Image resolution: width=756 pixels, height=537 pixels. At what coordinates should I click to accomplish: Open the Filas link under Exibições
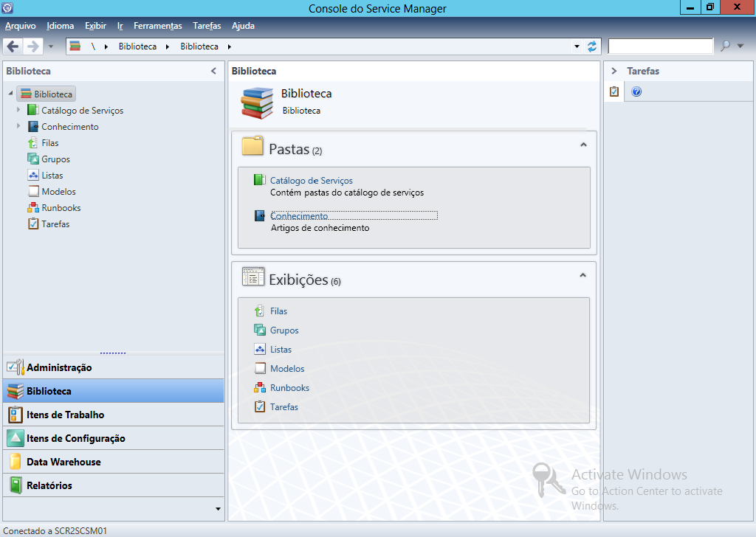click(x=278, y=311)
